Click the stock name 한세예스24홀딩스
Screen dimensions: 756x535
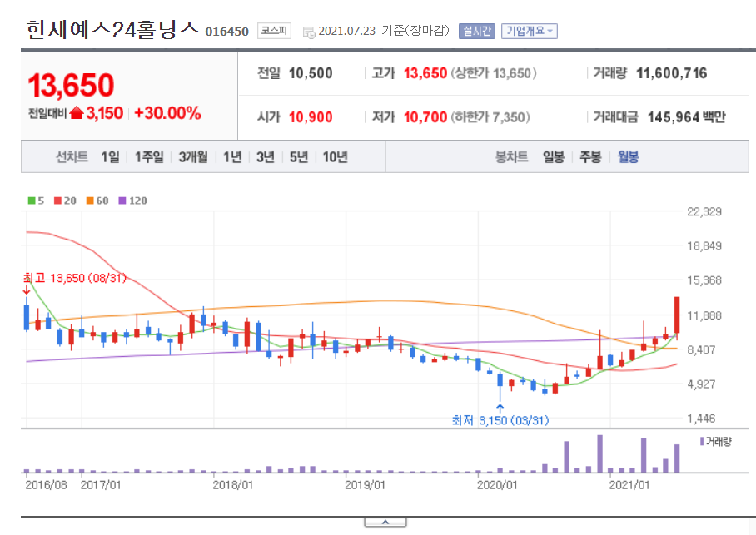coord(112,30)
